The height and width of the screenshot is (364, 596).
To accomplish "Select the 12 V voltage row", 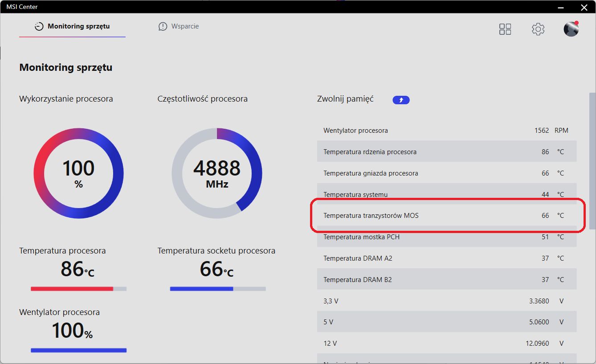I will 447,344.
